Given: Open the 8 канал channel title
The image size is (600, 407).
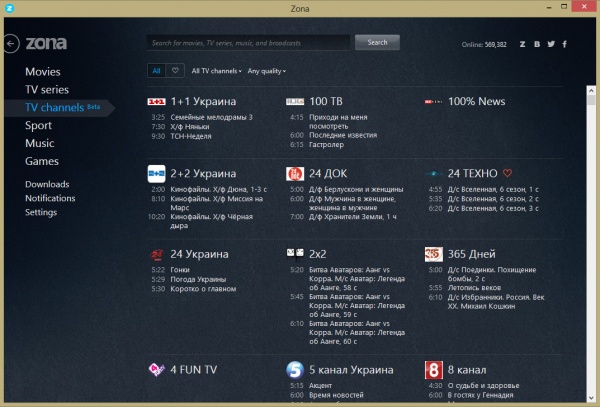Looking at the screenshot, I should click(x=467, y=370).
